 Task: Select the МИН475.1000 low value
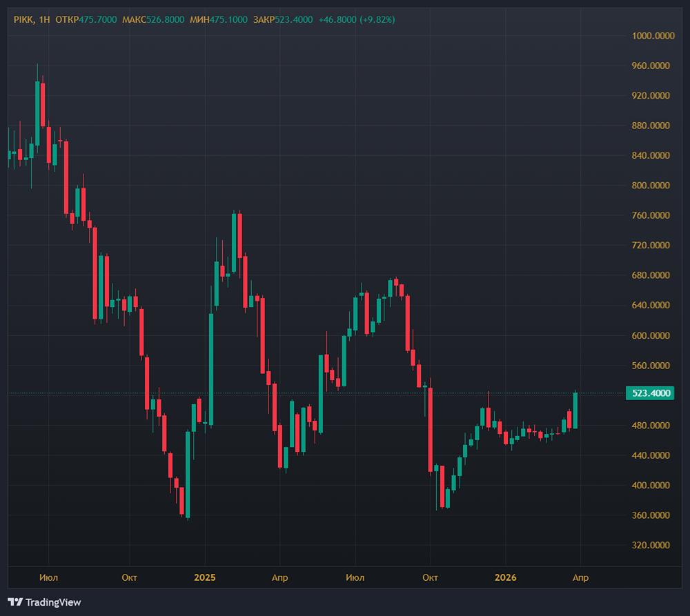(x=219, y=20)
